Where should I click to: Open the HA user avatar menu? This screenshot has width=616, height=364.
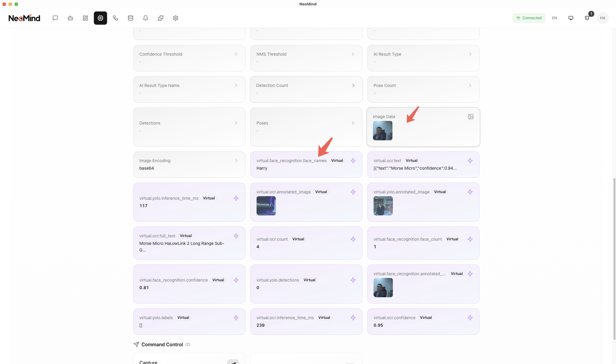click(602, 18)
